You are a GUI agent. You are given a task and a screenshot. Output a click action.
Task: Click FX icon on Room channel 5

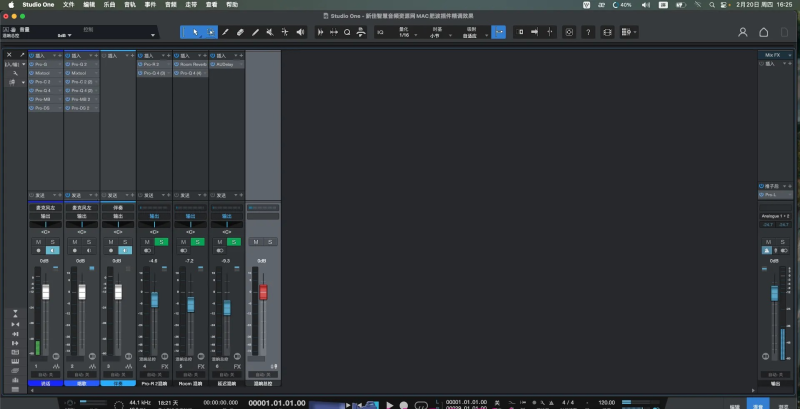201,367
